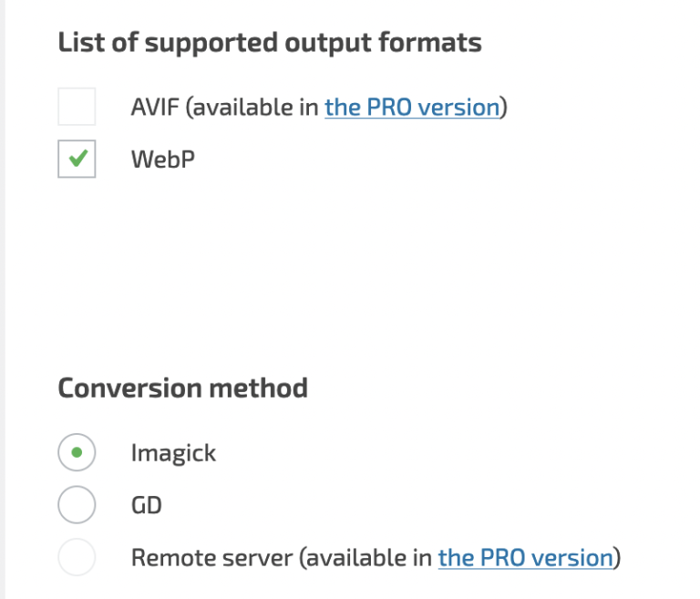Choose the GD conversion method radio button
The height and width of the screenshot is (599, 700).
click(77, 504)
